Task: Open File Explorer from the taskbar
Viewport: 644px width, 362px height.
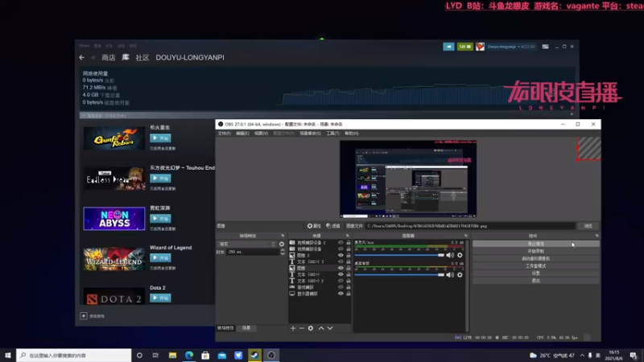Action: 172,355
